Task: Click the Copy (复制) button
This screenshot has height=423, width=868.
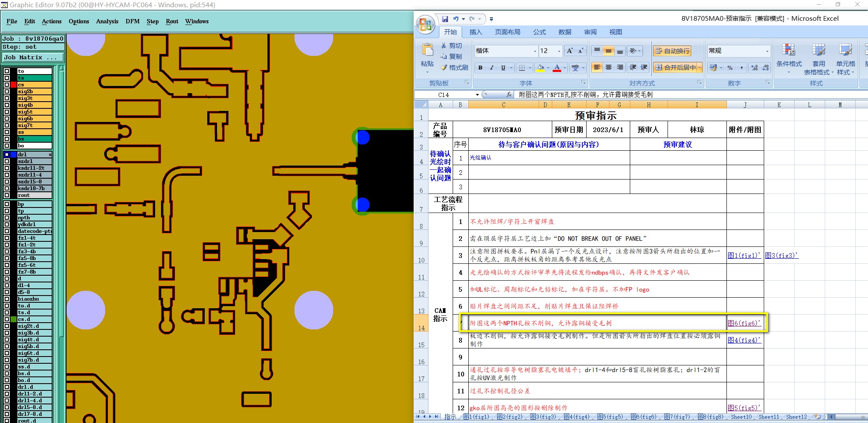Action: [451, 56]
